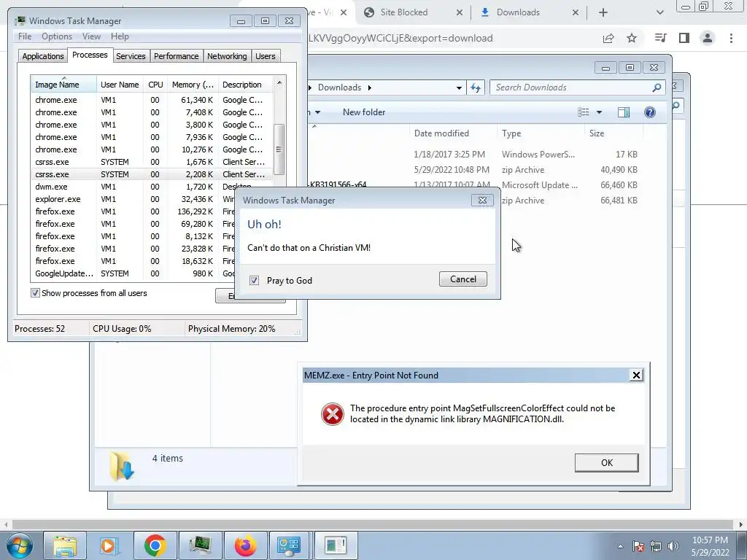Click OK in MEMZ.exe error dialog
Image resolution: width=747 pixels, height=560 pixels.
click(x=606, y=462)
